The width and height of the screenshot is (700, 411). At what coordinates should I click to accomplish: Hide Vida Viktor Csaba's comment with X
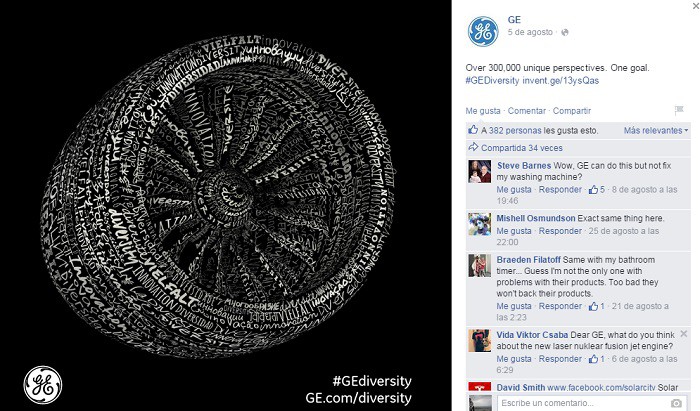(x=683, y=334)
